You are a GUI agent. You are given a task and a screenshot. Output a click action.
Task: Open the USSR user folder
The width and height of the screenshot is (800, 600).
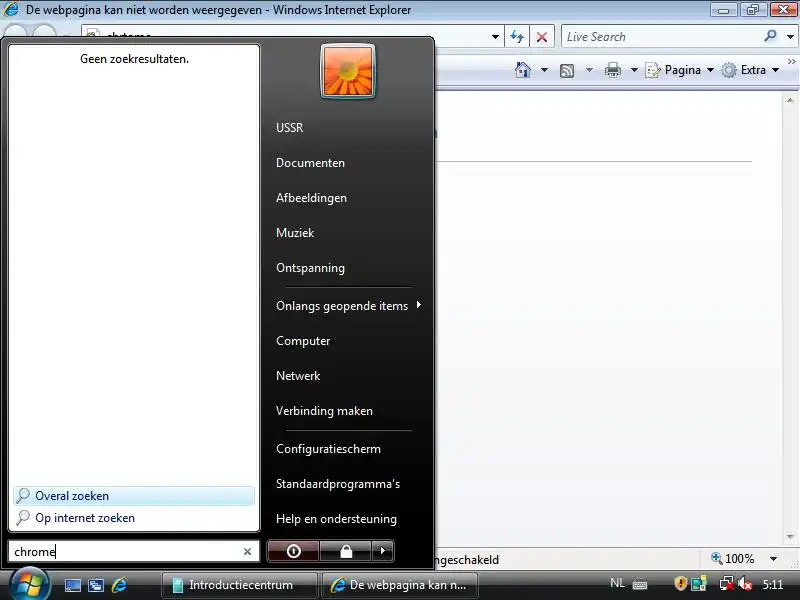click(289, 128)
